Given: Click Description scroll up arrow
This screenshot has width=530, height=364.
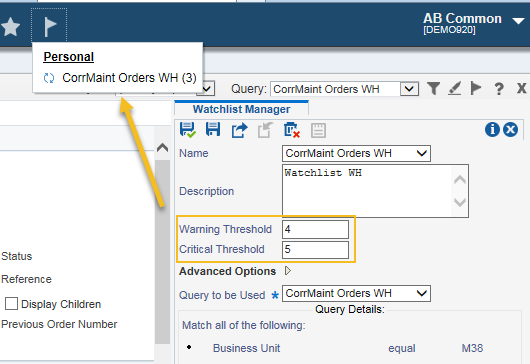Looking at the screenshot, I should tap(460, 179).
